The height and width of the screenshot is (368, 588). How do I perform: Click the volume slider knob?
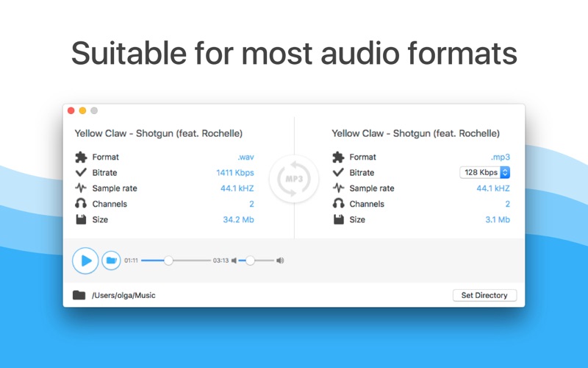coord(250,261)
